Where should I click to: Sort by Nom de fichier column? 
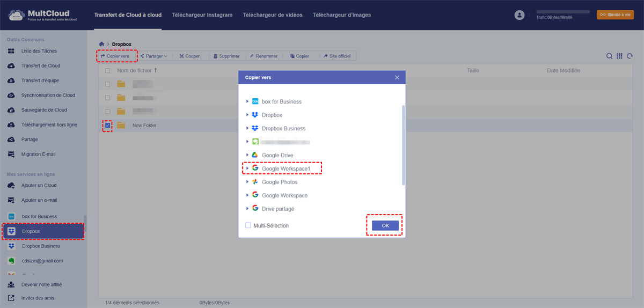click(137, 70)
